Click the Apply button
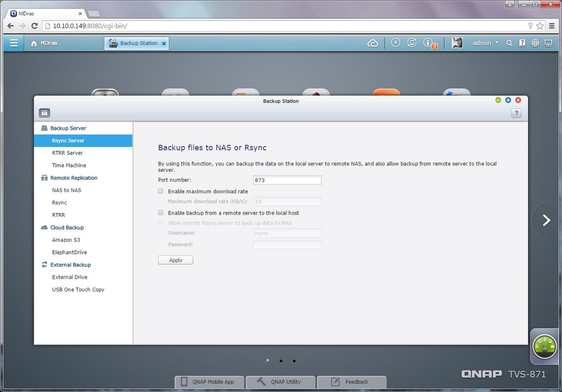Screen dimensions: 562x392 point(176,260)
